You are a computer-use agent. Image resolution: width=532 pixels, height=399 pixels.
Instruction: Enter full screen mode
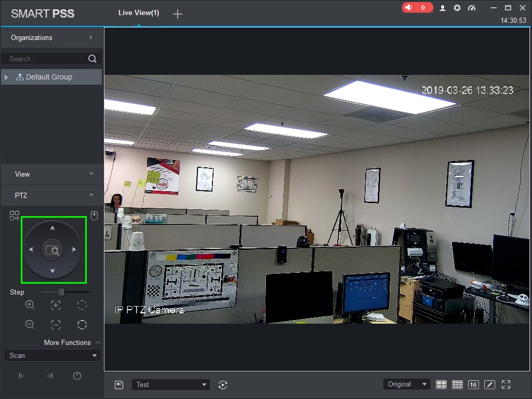coord(506,384)
